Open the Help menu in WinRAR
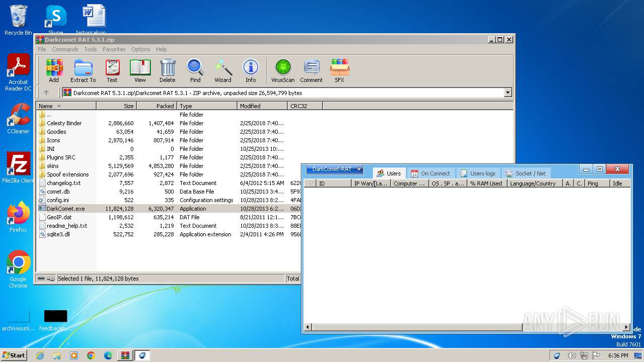This screenshot has width=644, height=362. point(162,49)
